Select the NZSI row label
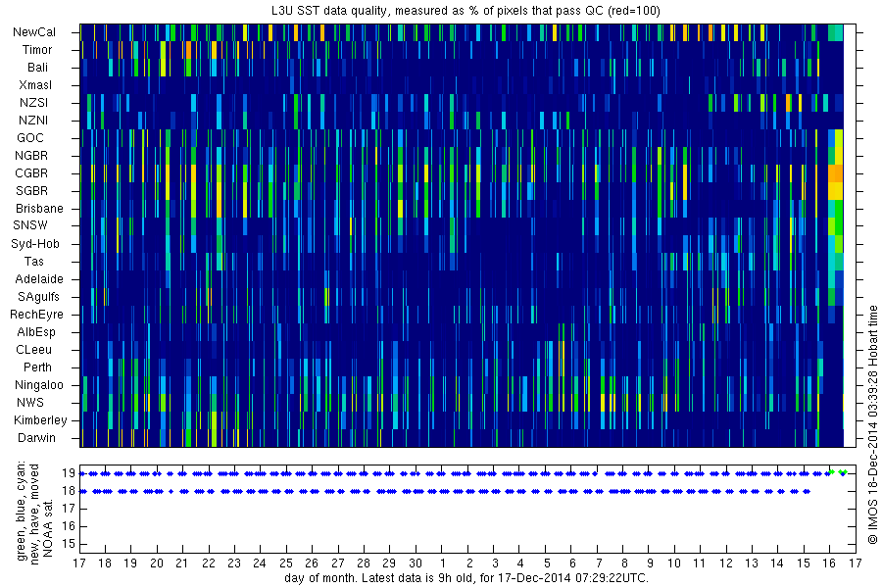Image resolution: width=882 pixels, height=588 pixels. coord(33,102)
